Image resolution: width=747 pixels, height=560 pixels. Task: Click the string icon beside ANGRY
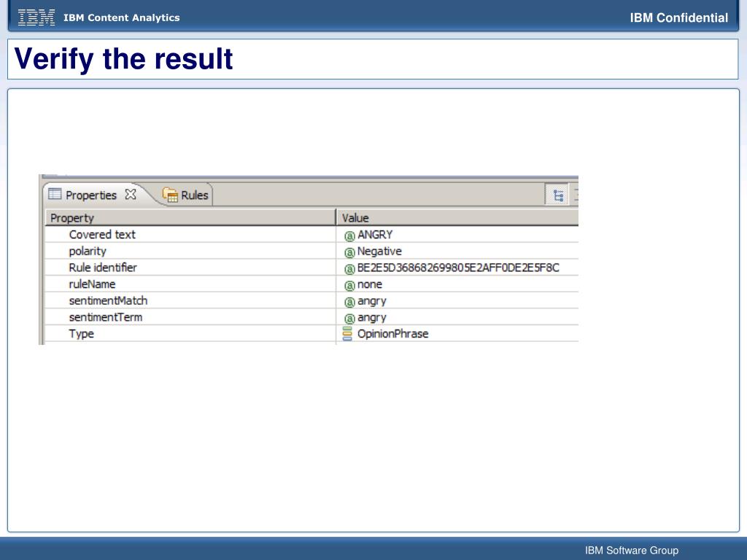coord(349,236)
